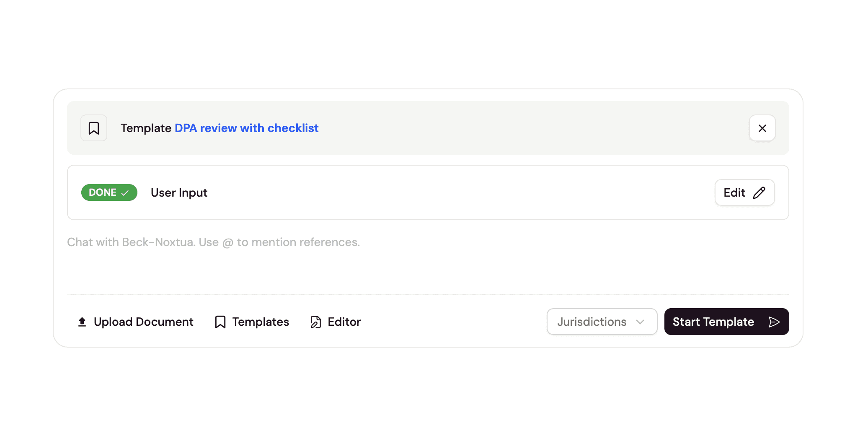Viewport: 868px width, 426px height.
Task: Click the send arrow icon in Start Template
Action: coord(774,322)
